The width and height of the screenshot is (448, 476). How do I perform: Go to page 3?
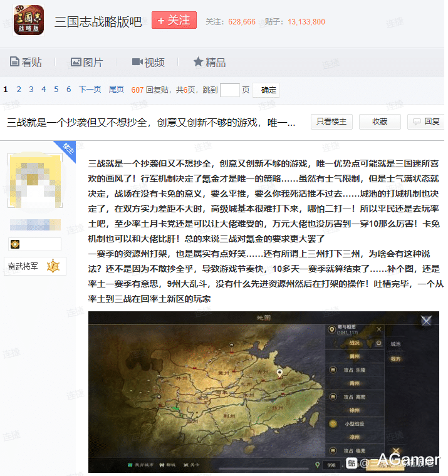(x=31, y=90)
